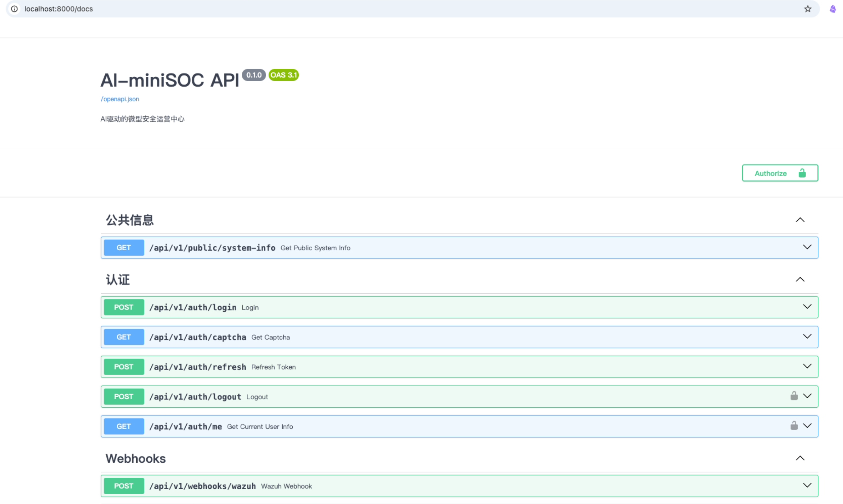Click the /api/v1/auth/logout path
The height and width of the screenshot is (504, 843).
tap(195, 397)
